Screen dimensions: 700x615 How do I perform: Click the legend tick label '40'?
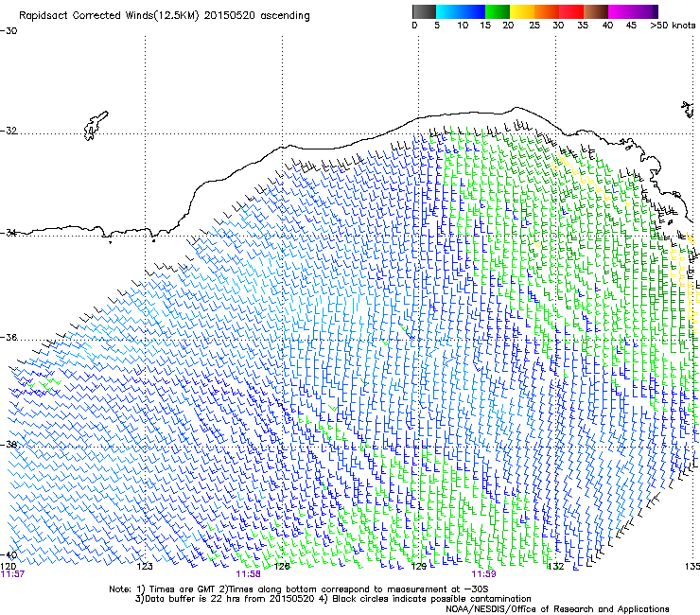pyautogui.click(x=607, y=26)
